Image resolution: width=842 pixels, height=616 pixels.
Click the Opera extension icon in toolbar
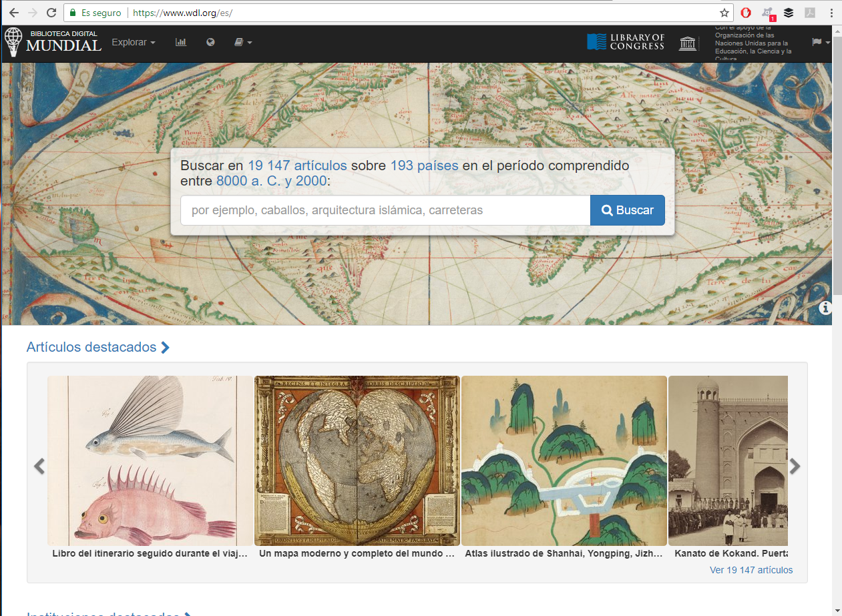746,13
